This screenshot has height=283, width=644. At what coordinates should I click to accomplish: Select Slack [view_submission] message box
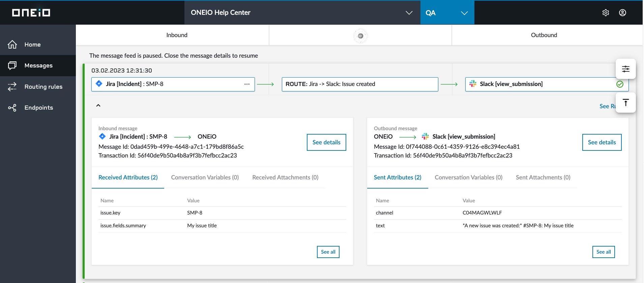click(547, 84)
